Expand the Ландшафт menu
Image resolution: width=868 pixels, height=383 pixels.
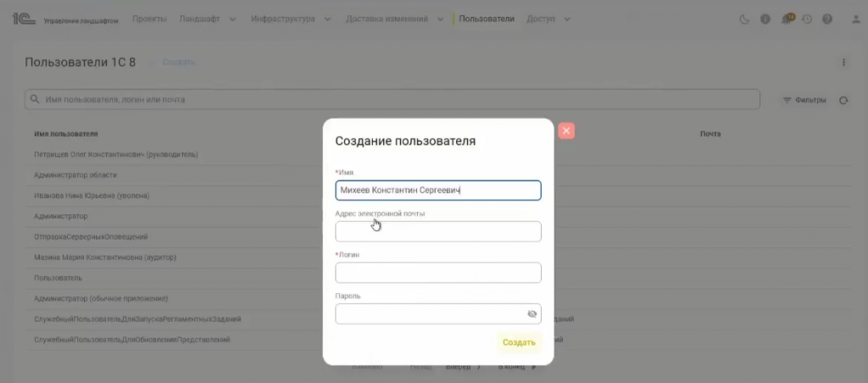point(208,19)
